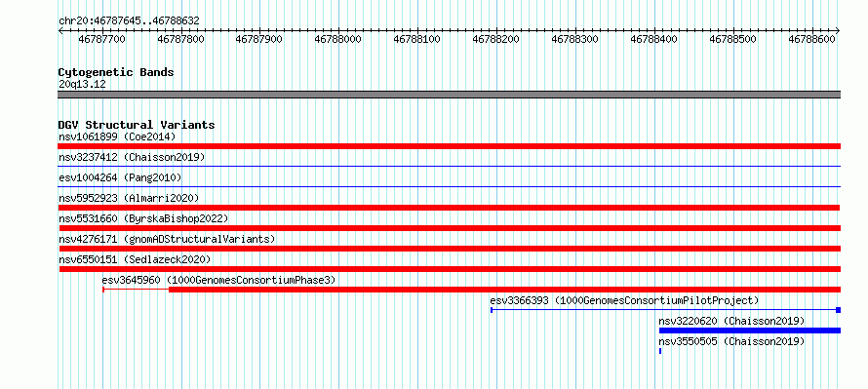
Task: Click the nsv3550505 (Chaisson2019) label
Action: click(x=731, y=341)
